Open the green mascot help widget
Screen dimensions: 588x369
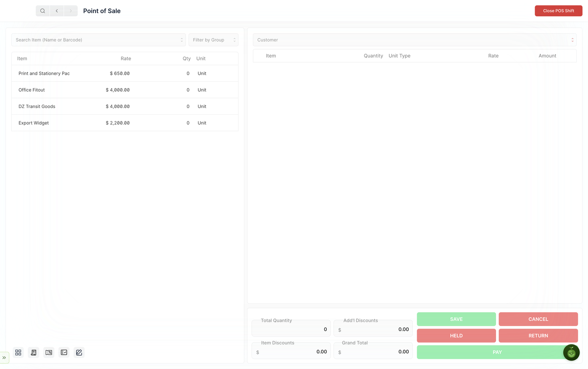point(571,352)
